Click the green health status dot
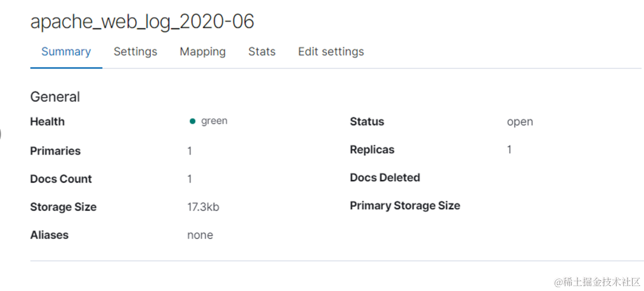 (x=192, y=122)
